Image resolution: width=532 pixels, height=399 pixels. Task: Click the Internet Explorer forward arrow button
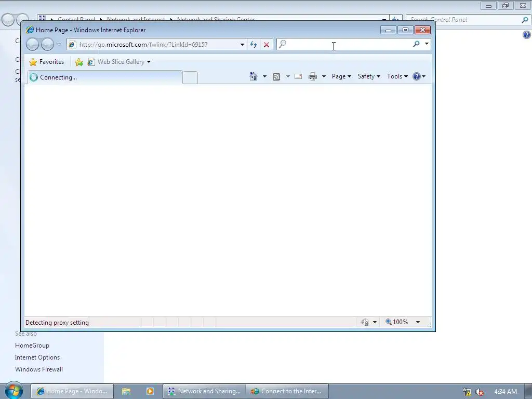(x=47, y=45)
